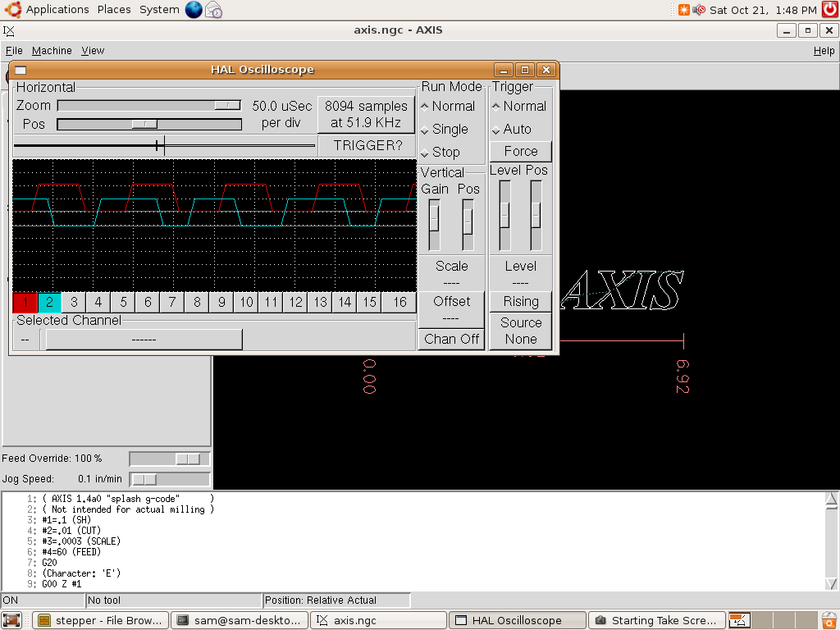Click the Chan Off button

click(452, 339)
